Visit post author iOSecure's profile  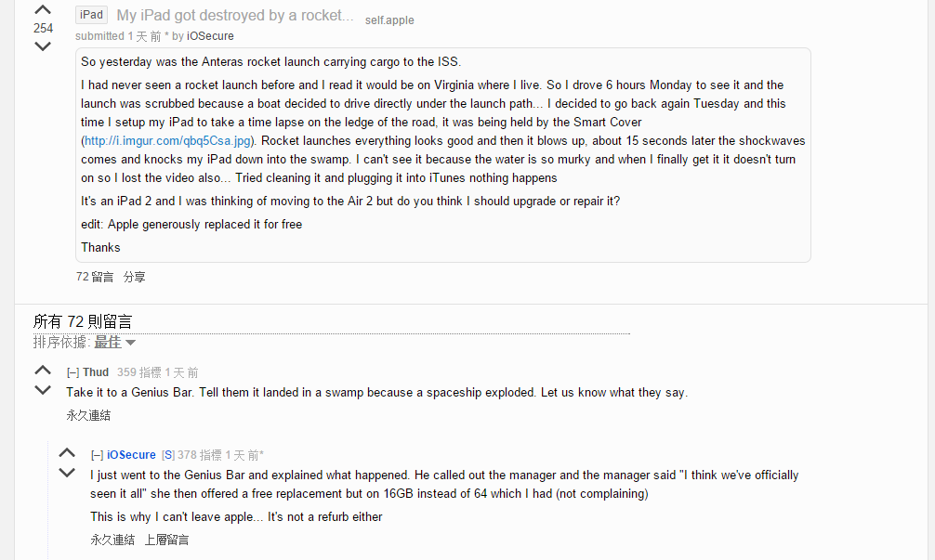(x=211, y=36)
